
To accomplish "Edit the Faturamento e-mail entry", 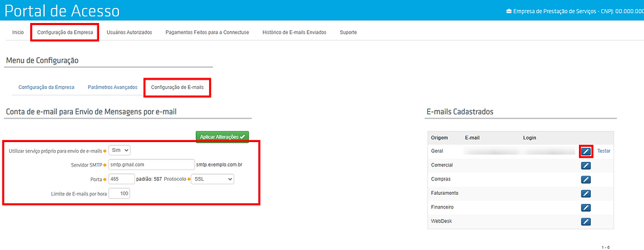I will 586,193.
